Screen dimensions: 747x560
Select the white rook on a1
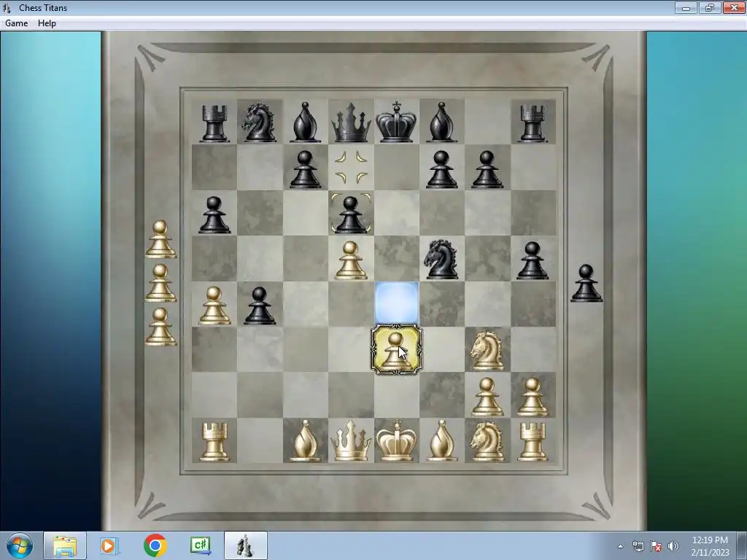tap(214, 443)
